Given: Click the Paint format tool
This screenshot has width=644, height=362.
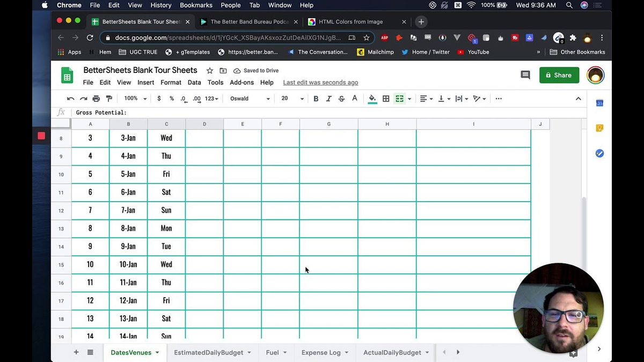Looking at the screenshot, I should pyautogui.click(x=109, y=98).
